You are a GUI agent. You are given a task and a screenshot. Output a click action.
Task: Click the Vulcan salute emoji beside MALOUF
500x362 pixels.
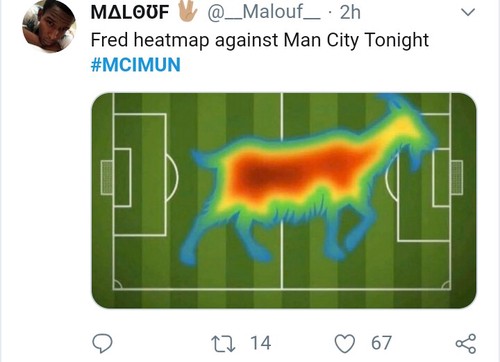tap(188, 12)
